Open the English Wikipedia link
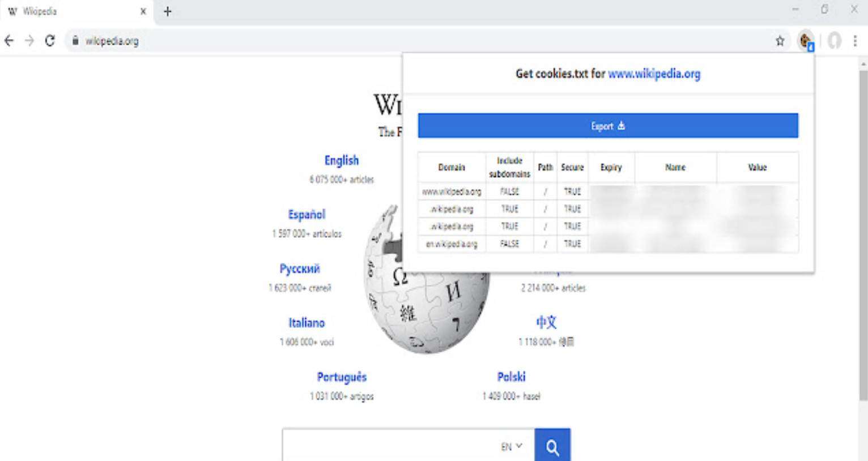This screenshot has height=461, width=868. 342,160
